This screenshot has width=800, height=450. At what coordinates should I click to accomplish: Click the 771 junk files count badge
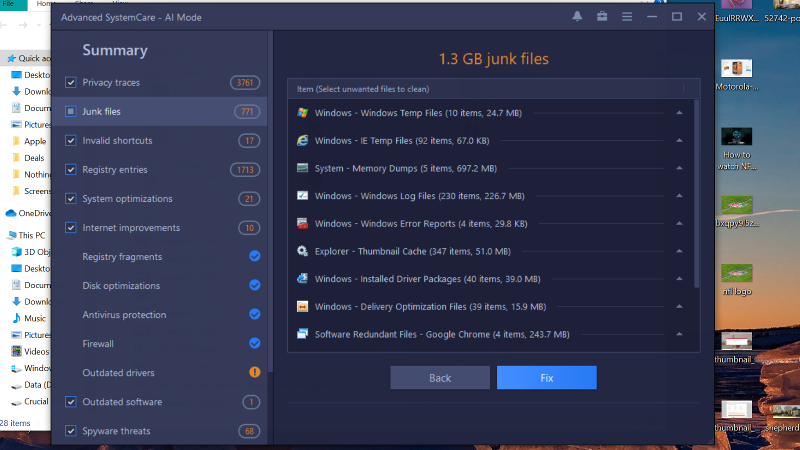(247, 112)
